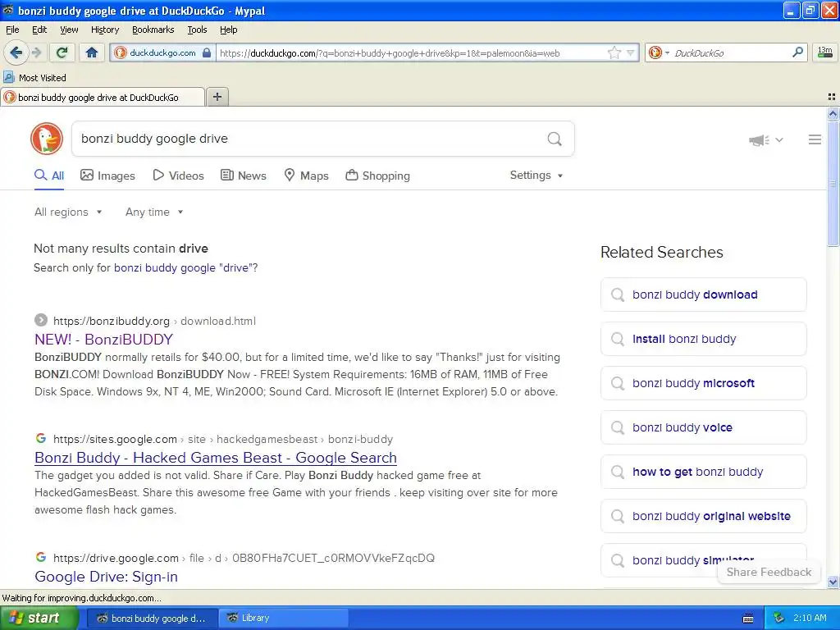This screenshot has width=840, height=630.
Task: Search related: bonzi buddy voice
Action: click(x=703, y=427)
